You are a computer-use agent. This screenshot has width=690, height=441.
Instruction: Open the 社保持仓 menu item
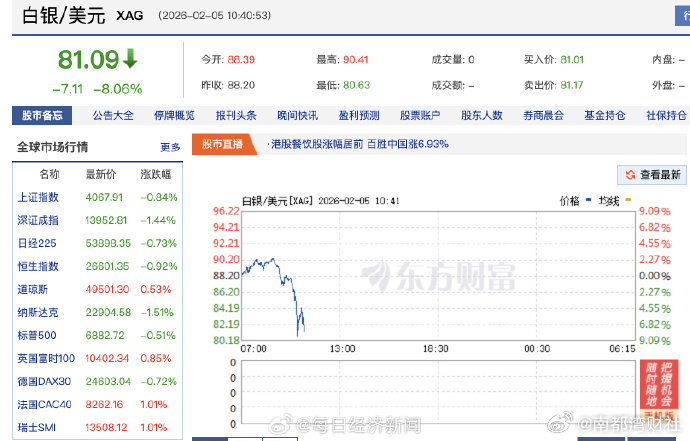tap(666, 115)
